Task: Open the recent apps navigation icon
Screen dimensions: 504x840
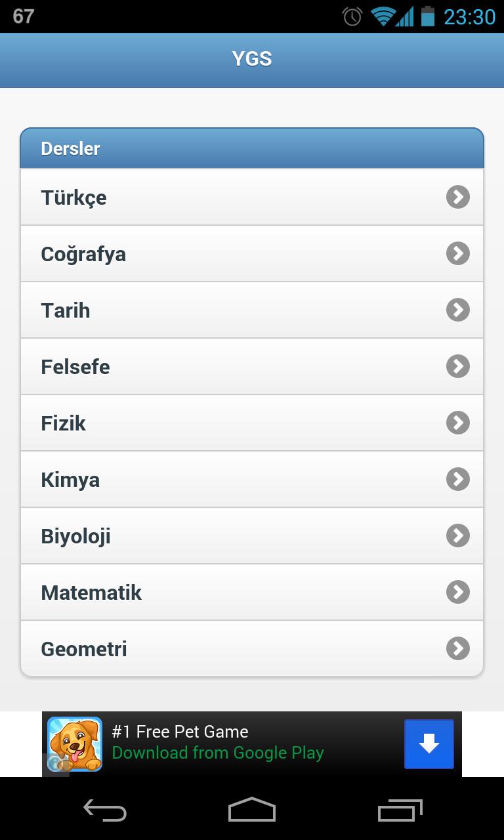Action: [x=400, y=810]
